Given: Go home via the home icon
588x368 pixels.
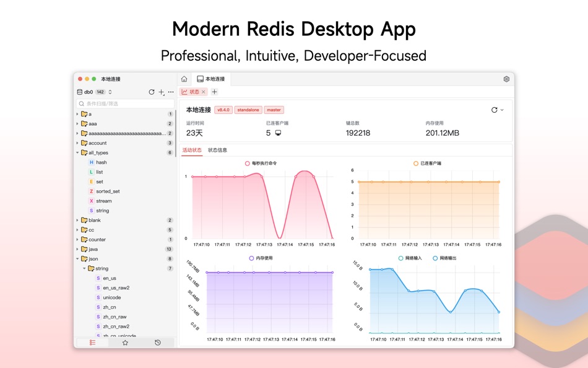Looking at the screenshot, I should coord(184,79).
